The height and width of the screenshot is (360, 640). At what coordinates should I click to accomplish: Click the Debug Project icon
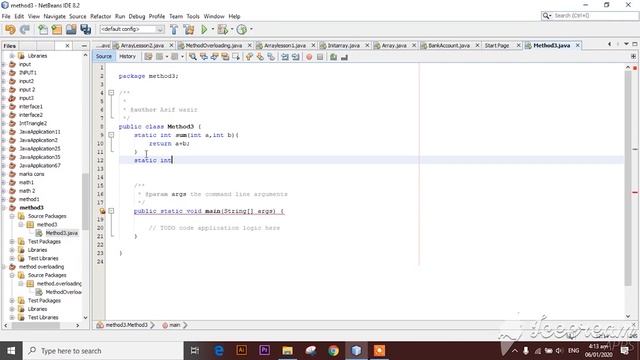[222, 29]
